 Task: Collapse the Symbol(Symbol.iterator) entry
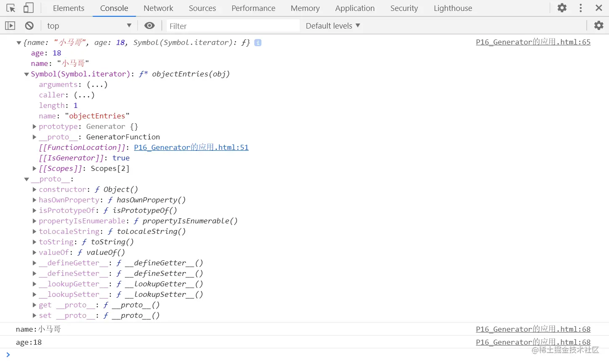click(26, 74)
